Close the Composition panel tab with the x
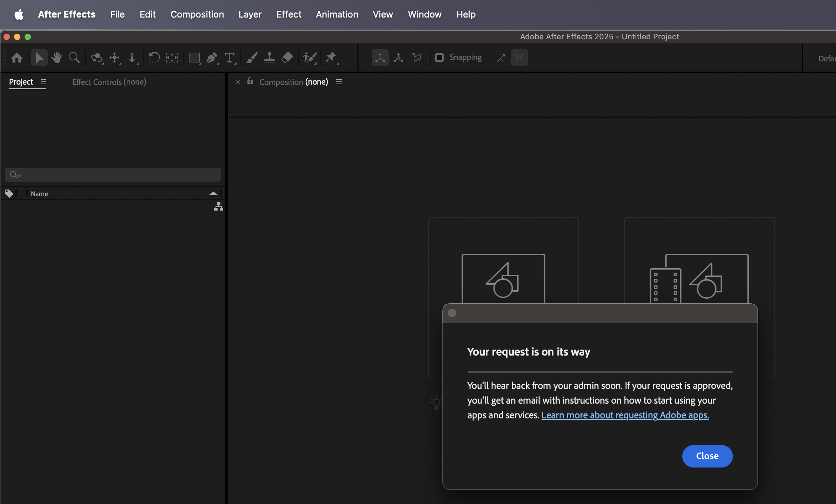 tap(238, 82)
